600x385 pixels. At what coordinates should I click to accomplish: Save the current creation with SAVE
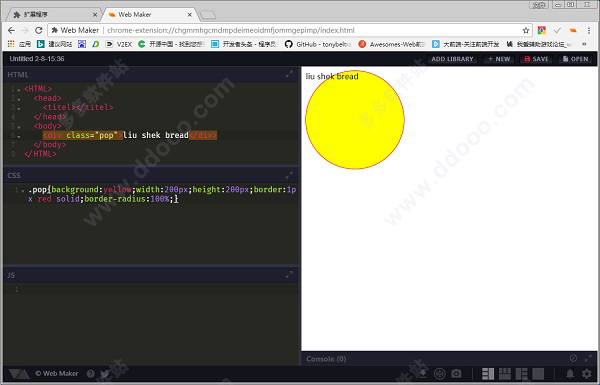[x=536, y=59]
